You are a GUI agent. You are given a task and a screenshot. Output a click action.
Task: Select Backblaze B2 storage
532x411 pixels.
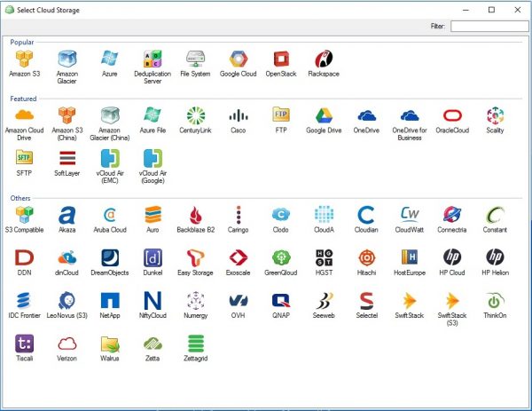tap(195, 215)
